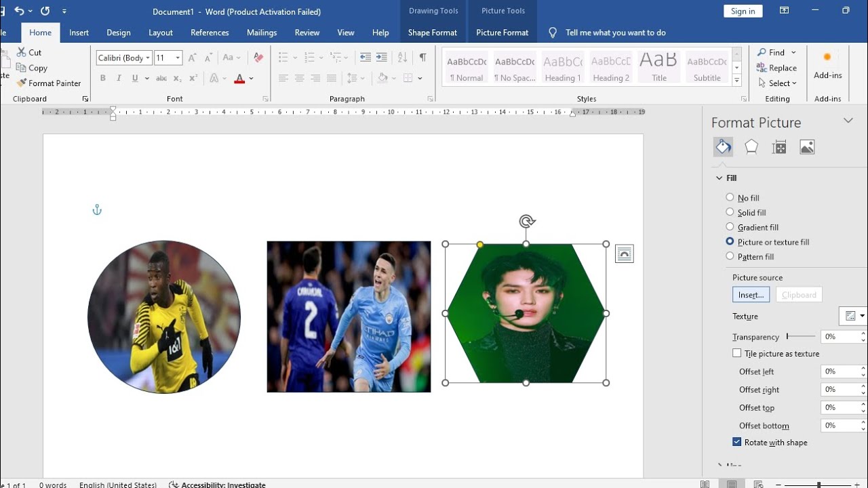Click the Insert... picture source button
The width and height of the screenshot is (868, 488).
(x=751, y=295)
